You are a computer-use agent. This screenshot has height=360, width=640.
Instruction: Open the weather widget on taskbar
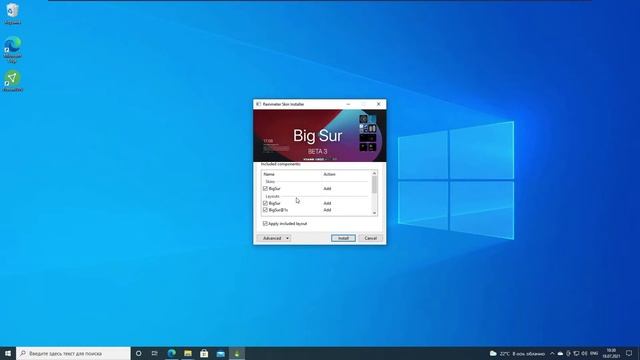tap(517, 353)
